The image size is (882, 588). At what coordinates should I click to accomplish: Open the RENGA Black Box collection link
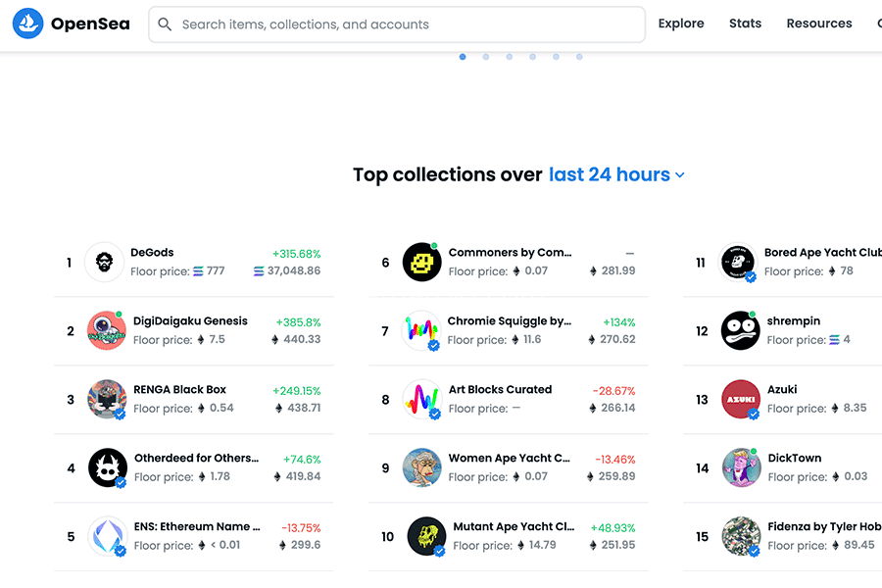point(179,390)
